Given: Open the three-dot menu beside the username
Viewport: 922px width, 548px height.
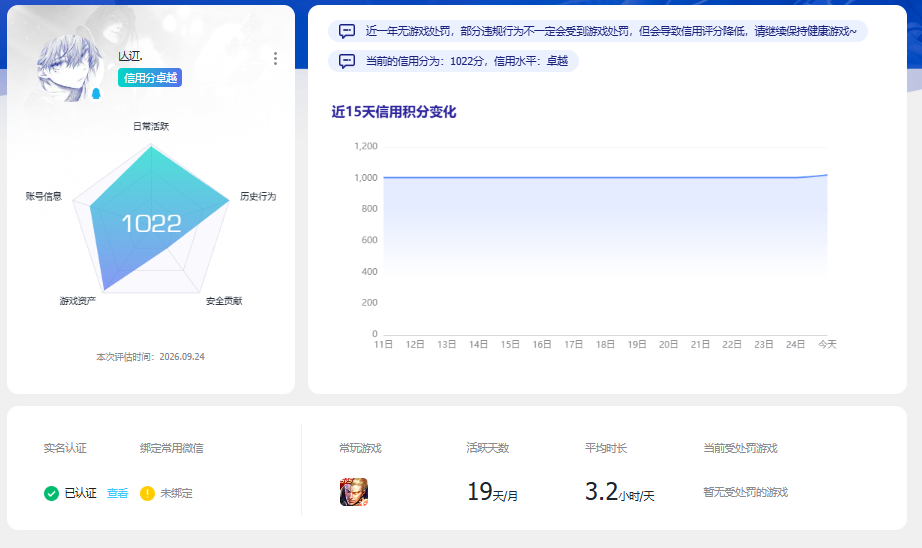Looking at the screenshot, I should coord(275,58).
